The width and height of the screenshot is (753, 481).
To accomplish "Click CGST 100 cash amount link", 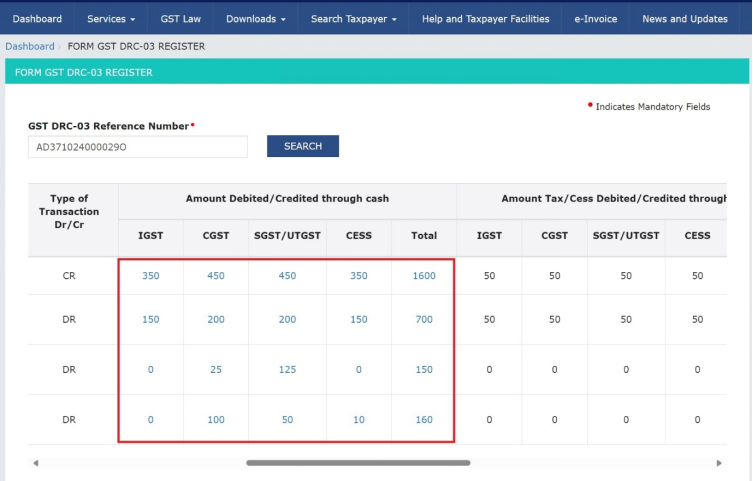I will [216, 420].
